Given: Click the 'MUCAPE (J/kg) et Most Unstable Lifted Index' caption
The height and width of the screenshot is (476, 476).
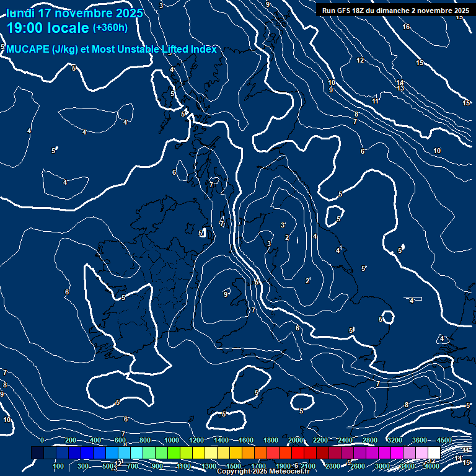Looking at the screenshot, I should [x=112, y=49].
